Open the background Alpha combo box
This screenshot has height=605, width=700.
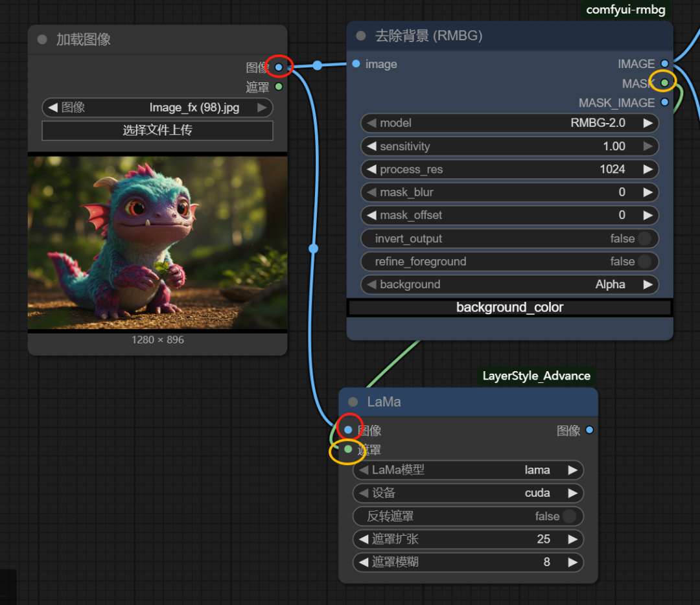pyautogui.click(x=509, y=284)
